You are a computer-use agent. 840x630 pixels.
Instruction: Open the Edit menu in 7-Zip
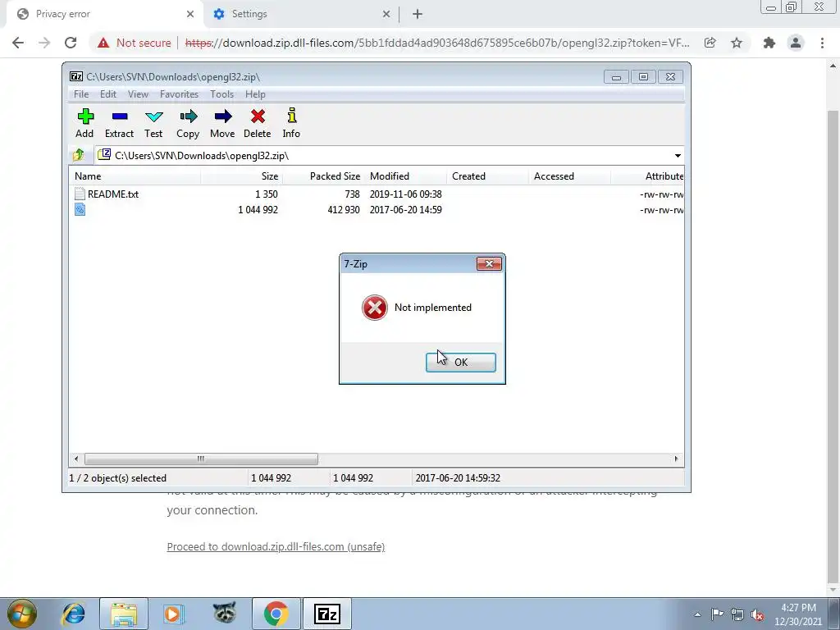point(108,94)
